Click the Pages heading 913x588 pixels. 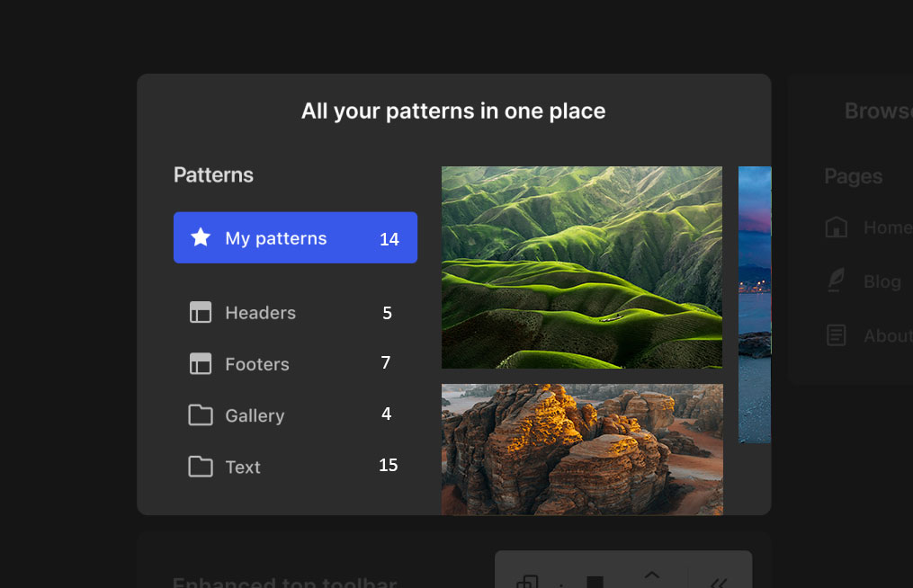coord(853,176)
